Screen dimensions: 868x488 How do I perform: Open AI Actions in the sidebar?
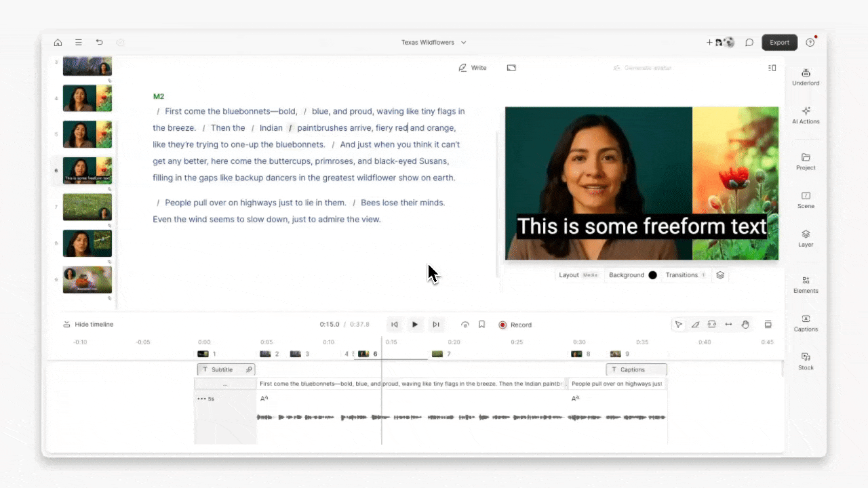click(x=806, y=115)
